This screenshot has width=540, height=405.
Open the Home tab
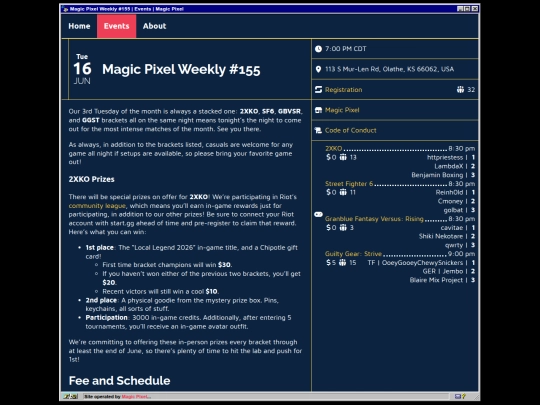79,26
